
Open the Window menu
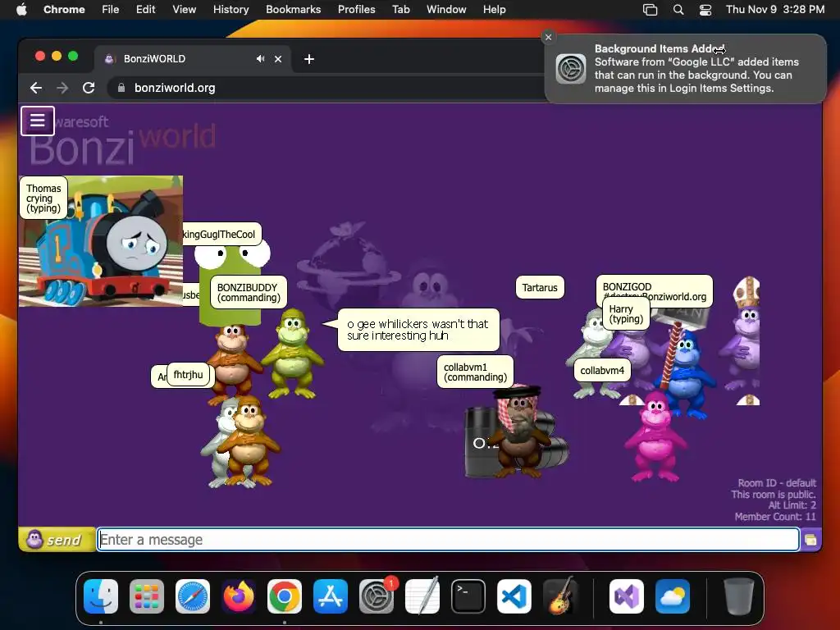(446, 9)
